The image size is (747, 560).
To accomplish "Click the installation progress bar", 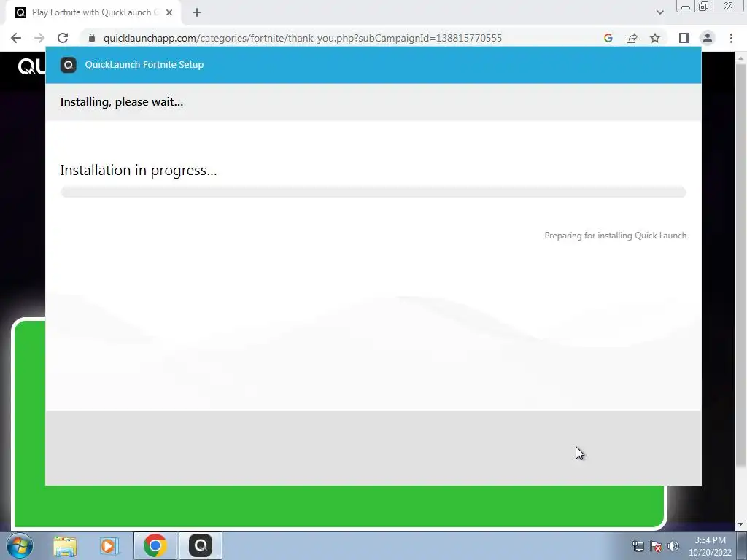I will point(373,192).
